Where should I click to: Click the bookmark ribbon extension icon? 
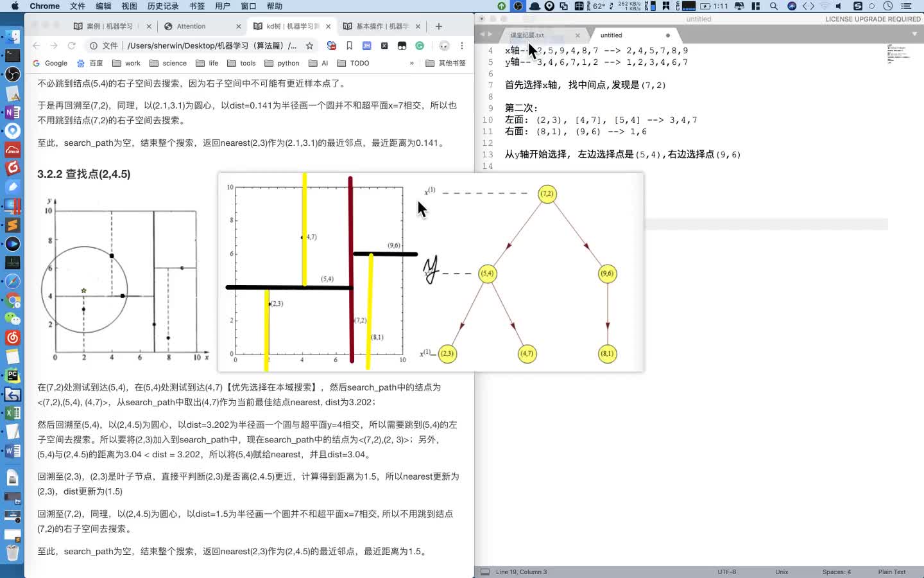[x=349, y=46]
